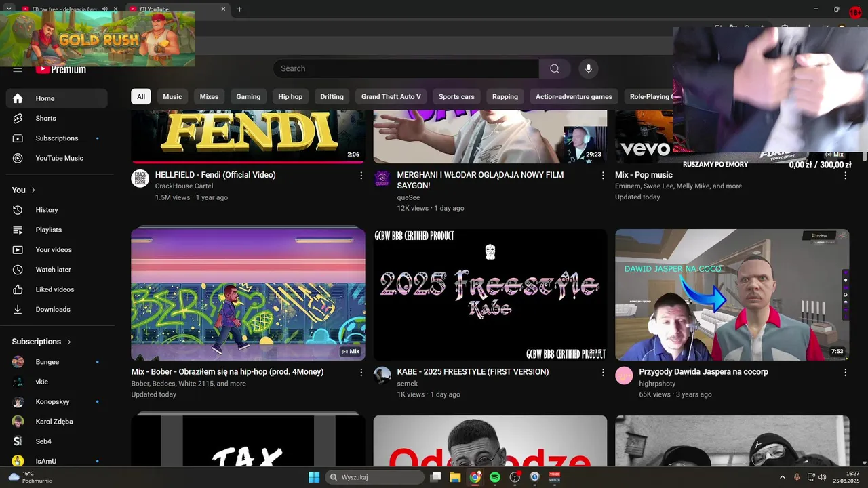Image resolution: width=868 pixels, height=488 pixels.
Task: Select the Grand Theft Auto V chip
Action: 391,96
